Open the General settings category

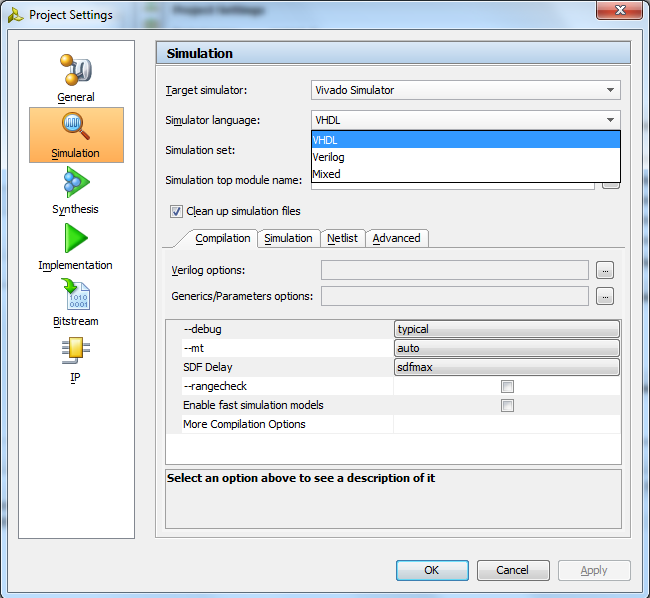tap(76, 78)
